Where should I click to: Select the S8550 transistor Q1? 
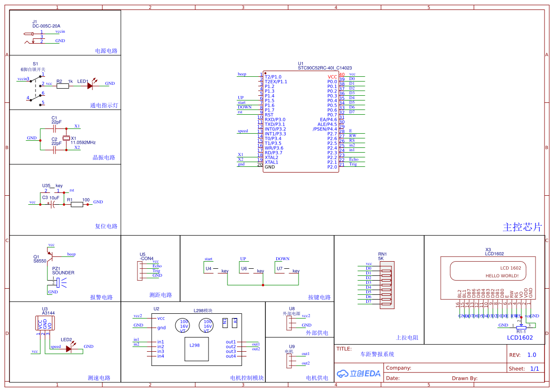(x=50, y=256)
